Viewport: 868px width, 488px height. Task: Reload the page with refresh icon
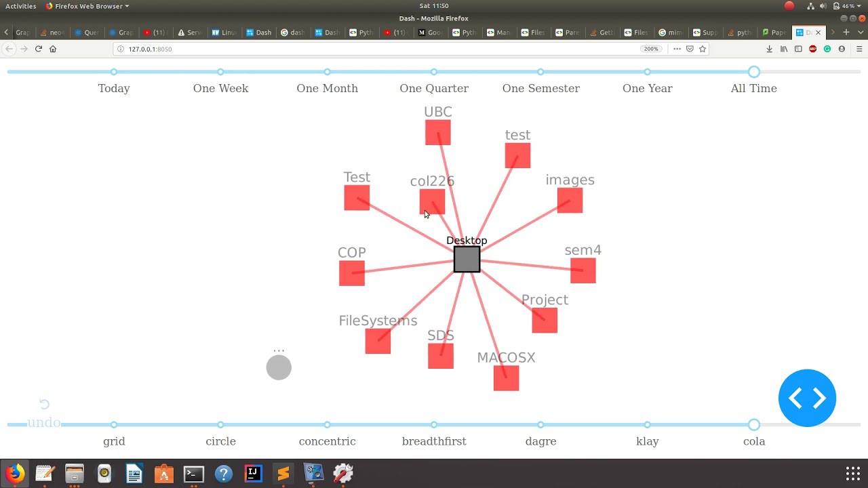38,49
